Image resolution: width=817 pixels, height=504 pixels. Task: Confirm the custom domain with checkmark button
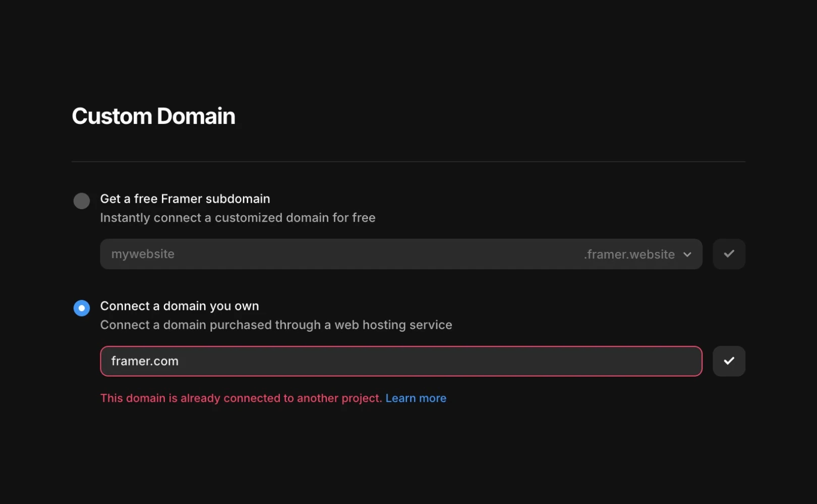click(729, 361)
